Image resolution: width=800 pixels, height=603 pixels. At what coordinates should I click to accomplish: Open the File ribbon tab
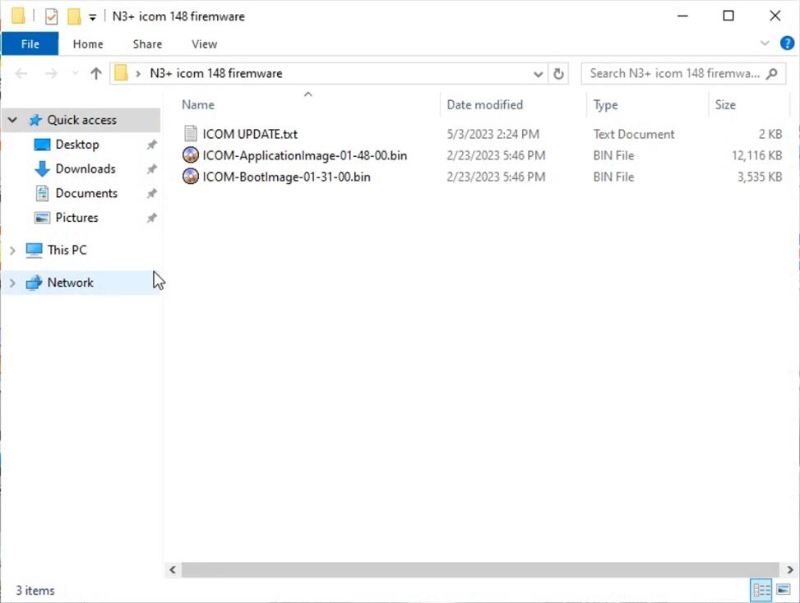point(30,44)
